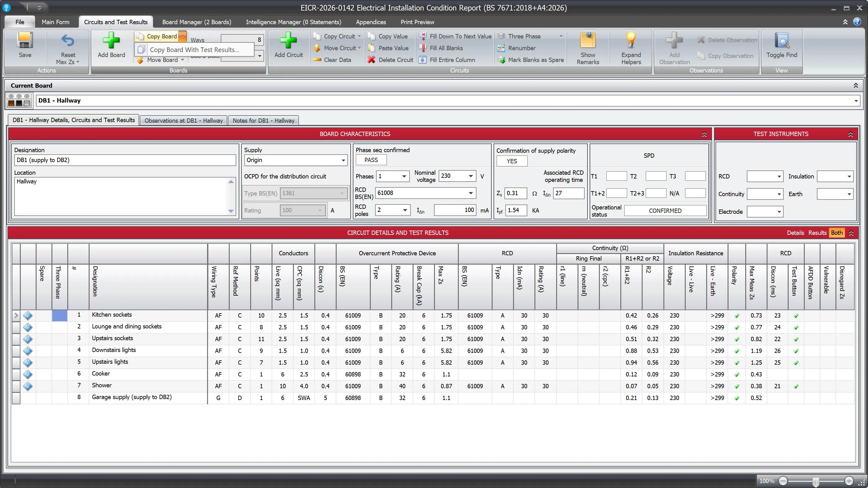The width and height of the screenshot is (868, 488).
Task: Click the help question mark icon
Action: (857, 22)
